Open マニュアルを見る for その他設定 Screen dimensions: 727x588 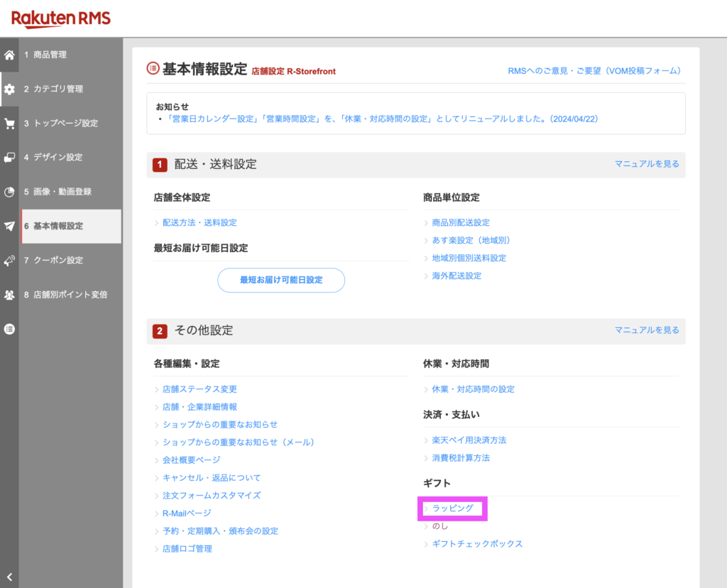coord(647,330)
